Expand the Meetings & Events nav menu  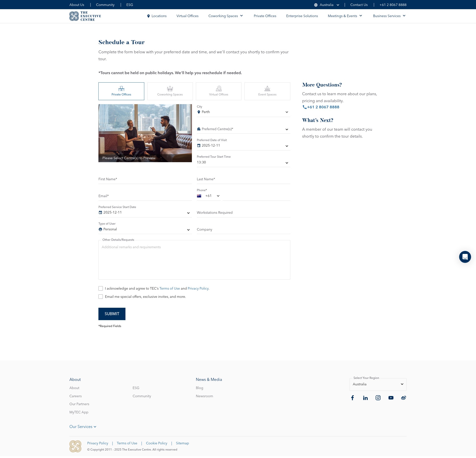click(x=345, y=16)
